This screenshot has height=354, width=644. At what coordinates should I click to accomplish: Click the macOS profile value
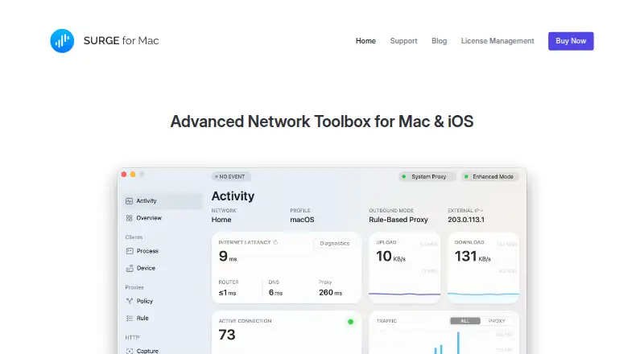pyautogui.click(x=302, y=220)
